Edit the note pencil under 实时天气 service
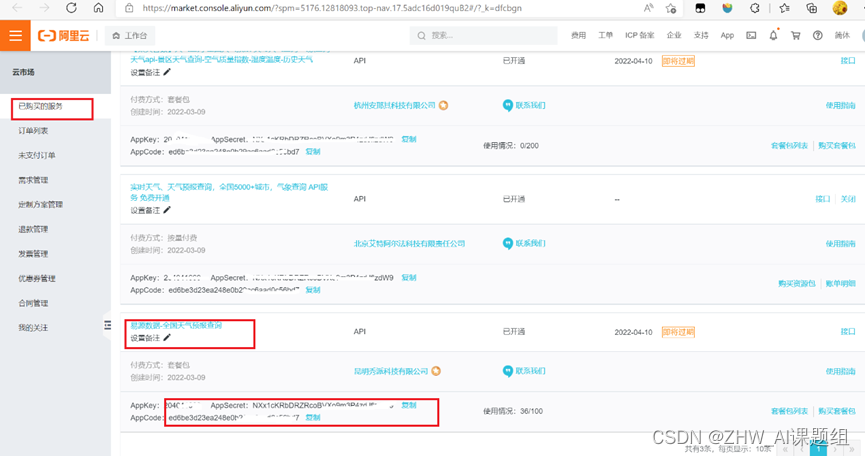 click(167, 210)
